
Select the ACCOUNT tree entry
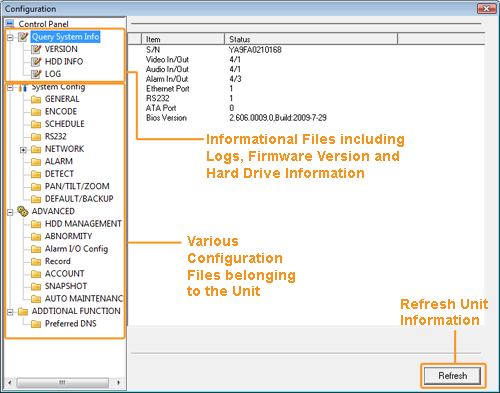(65, 274)
